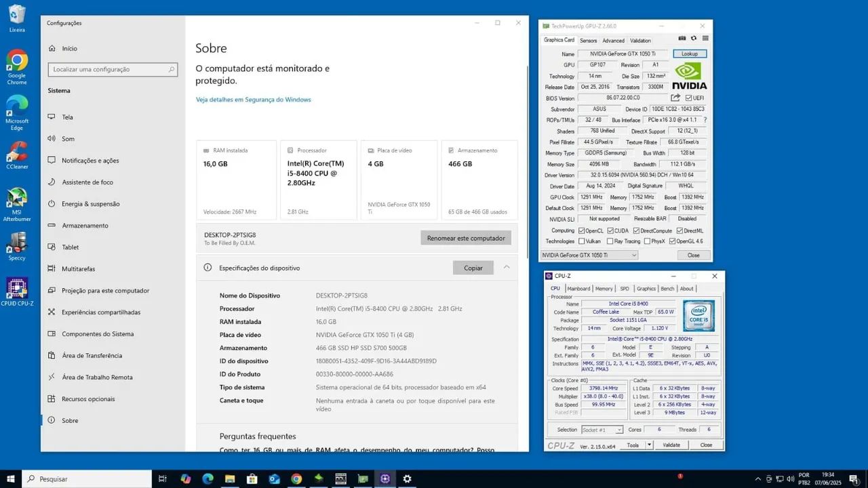Open the CCleaner desktop icon
This screenshot has width=868, height=488.
point(17,155)
